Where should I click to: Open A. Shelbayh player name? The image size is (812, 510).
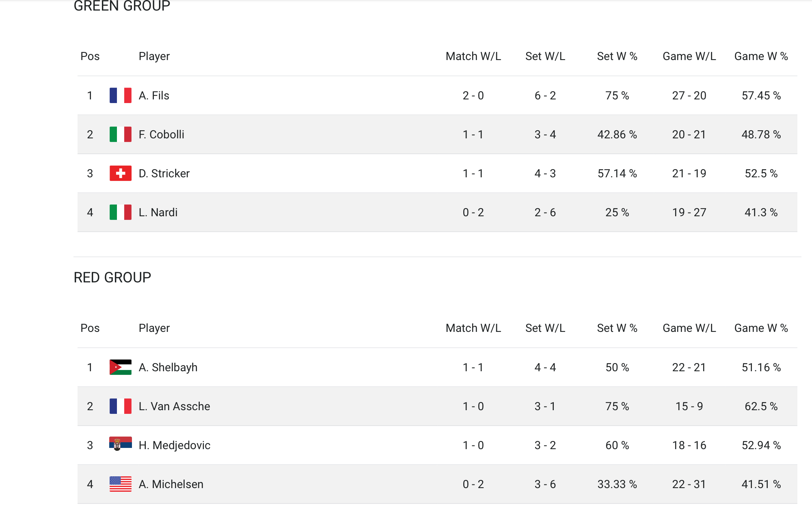[168, 367]
